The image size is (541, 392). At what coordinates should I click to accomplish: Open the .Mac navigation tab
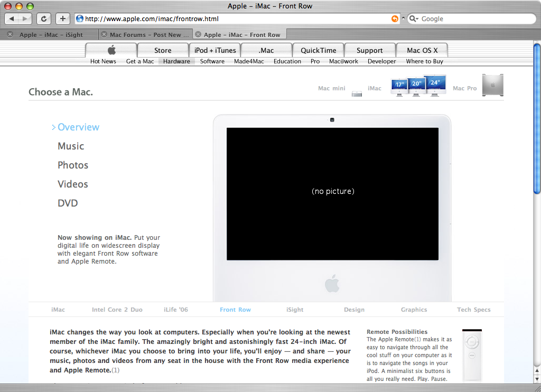click(x=266, y=50)
